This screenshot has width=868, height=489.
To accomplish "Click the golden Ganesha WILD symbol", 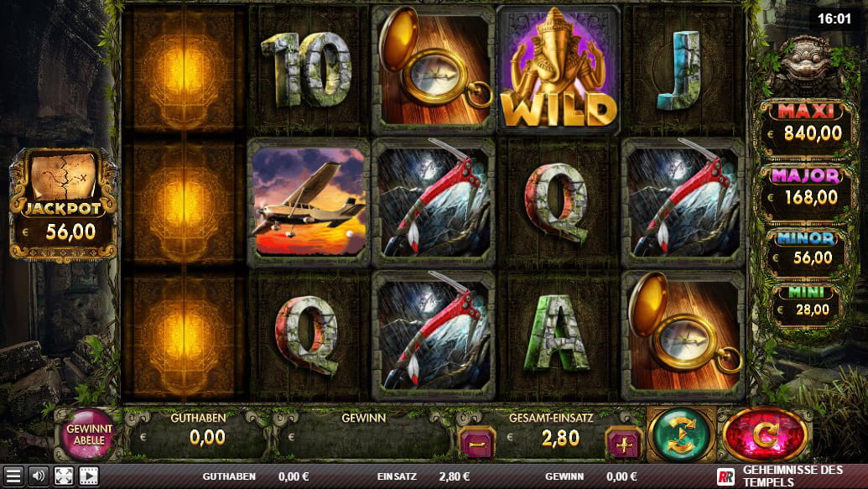I will [x=558, y=70].
